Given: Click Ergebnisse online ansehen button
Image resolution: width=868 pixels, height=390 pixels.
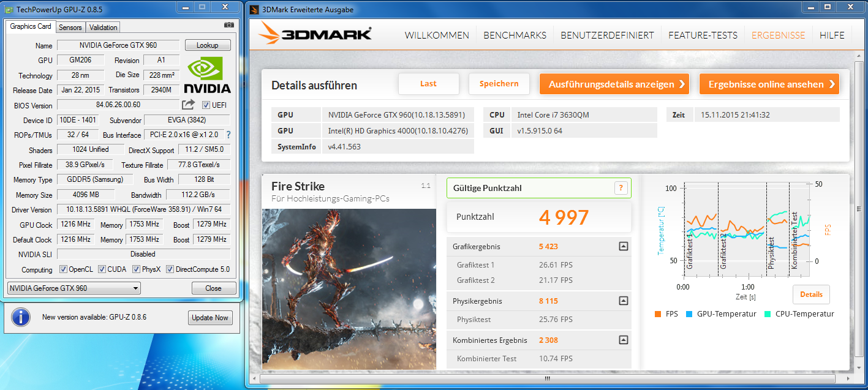Looking at the screenshot, I should tap(769, 84).
